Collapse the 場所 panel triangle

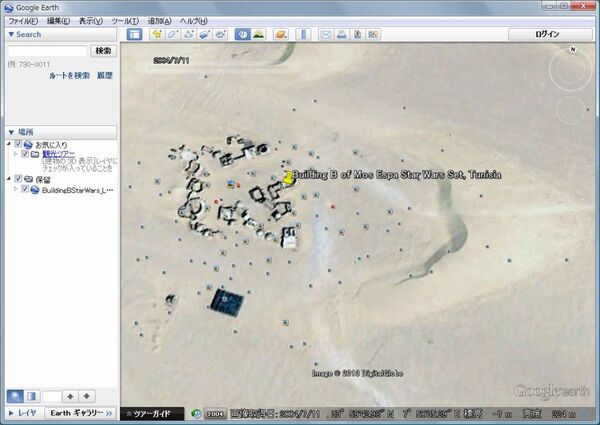tap(11, 132)
